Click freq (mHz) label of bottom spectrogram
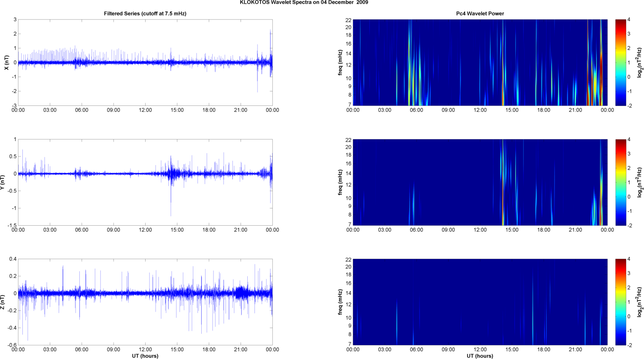This screenshot has width=644, height=359. tap(340, 302)
